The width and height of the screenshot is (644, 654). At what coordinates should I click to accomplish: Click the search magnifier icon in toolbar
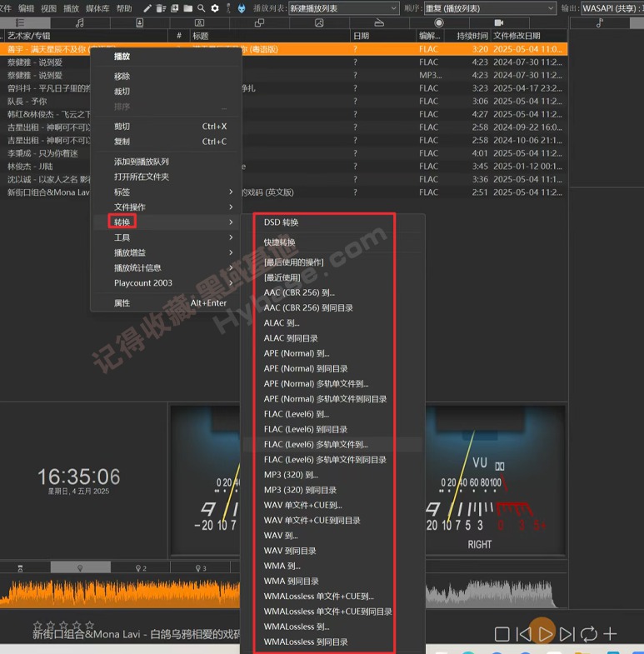(202, 7)
